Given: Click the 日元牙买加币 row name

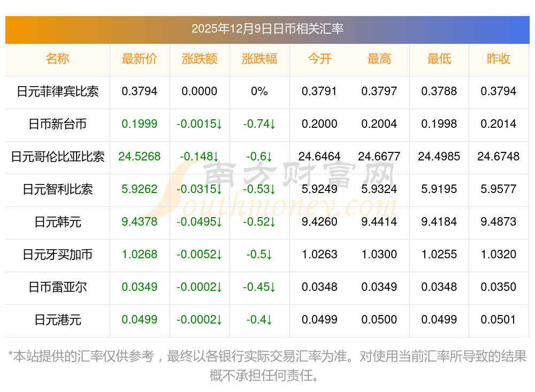Looking at the screenshot, I should pyautogui.click(x=58, y=255).
